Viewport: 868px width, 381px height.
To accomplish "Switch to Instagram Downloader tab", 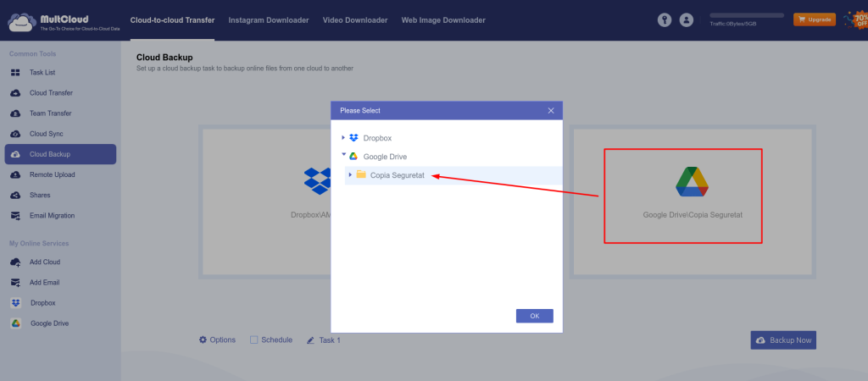I will pos(269,19).
